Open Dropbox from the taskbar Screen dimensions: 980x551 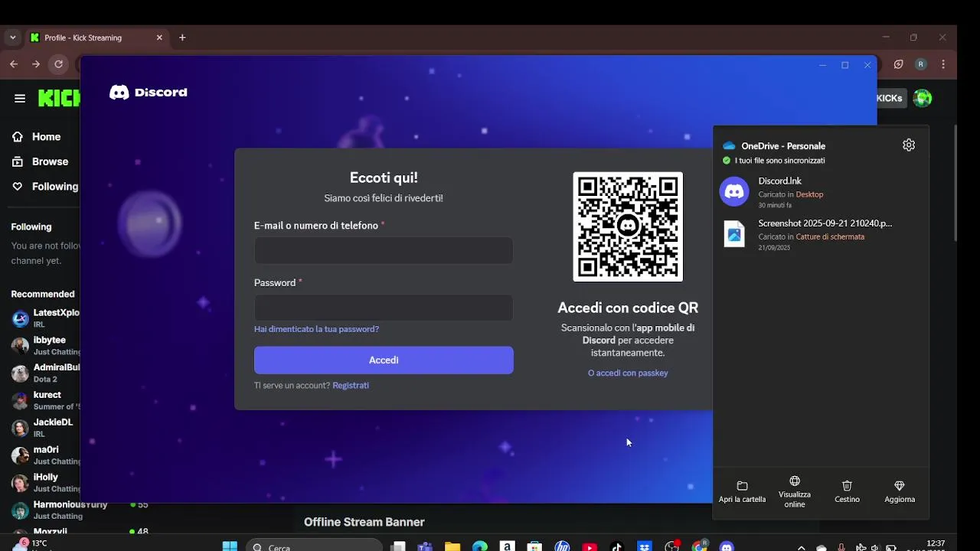645,546
